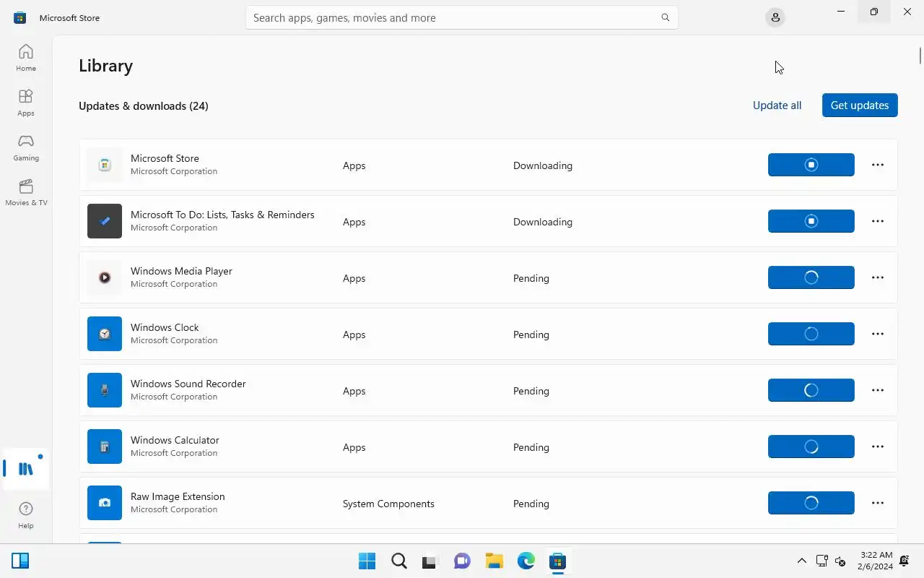This screenshot has height=578, width=924.
Task: Open more options for Windows Sound Recorder
Action: tap(878, 390)
